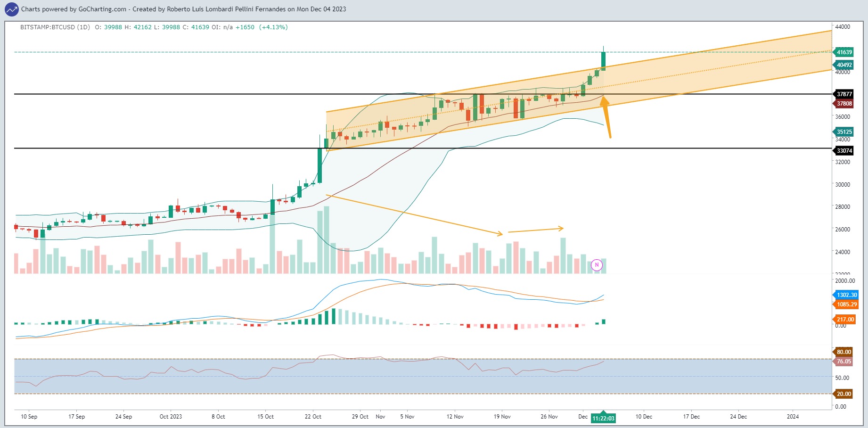
Task: Select the 37877 horizontal line label
Action: coord(844,94)
